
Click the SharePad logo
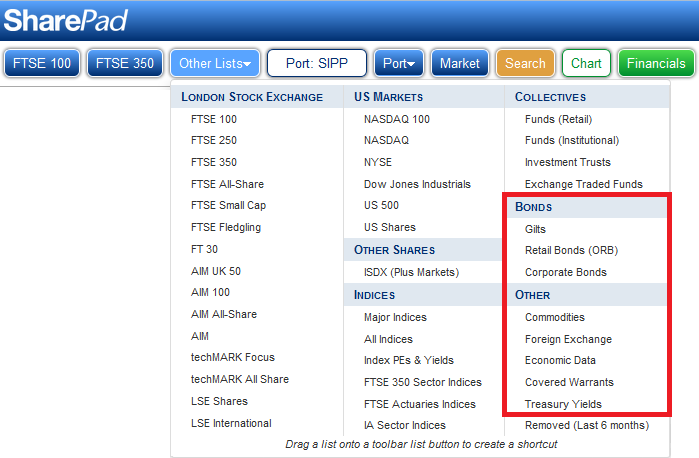point(66,21)
